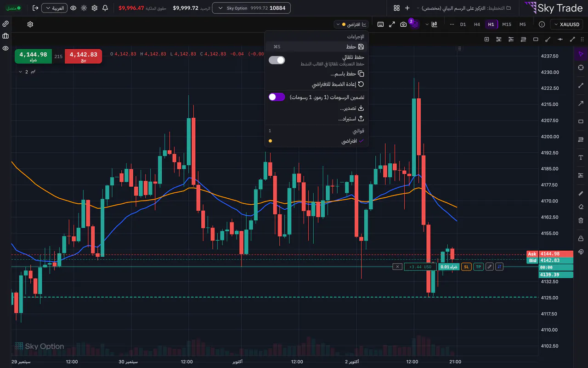Add a new layout with the plus icon

[407, 8]
